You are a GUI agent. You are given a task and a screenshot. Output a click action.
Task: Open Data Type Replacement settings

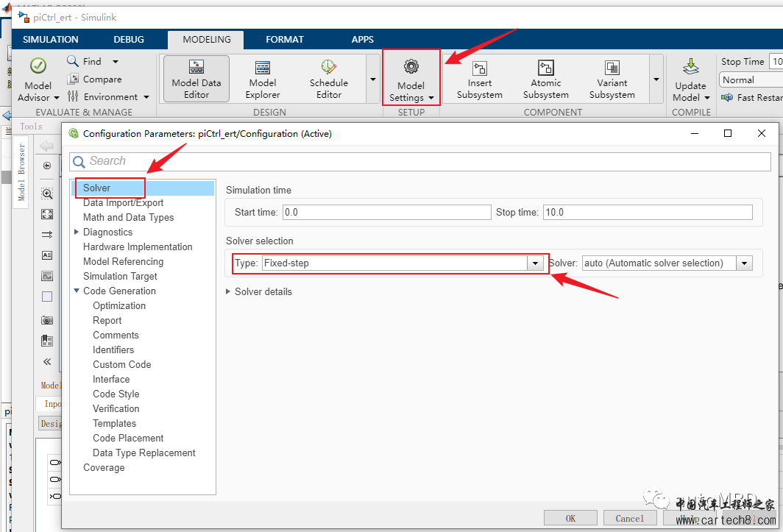(x=144, y=453)
